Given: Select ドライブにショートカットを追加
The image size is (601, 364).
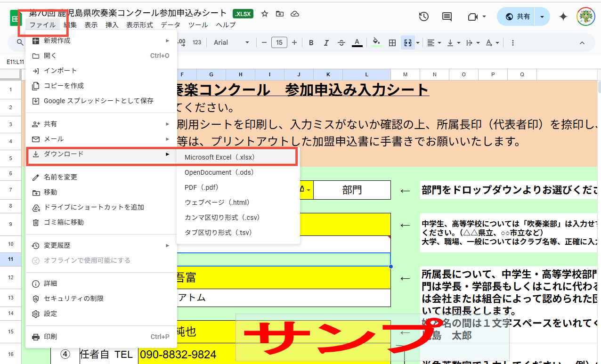Looking at the screenshot, I should [101, 207].
